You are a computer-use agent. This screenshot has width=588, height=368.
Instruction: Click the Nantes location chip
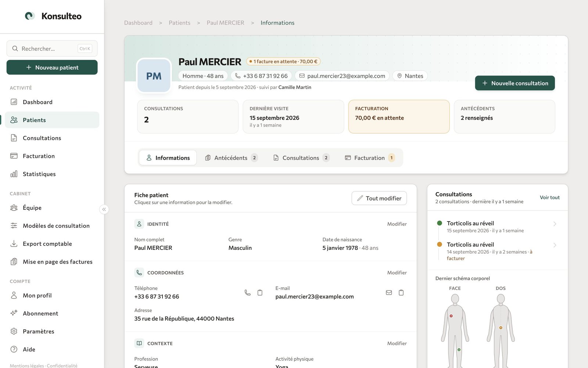(x=410, y=76)
